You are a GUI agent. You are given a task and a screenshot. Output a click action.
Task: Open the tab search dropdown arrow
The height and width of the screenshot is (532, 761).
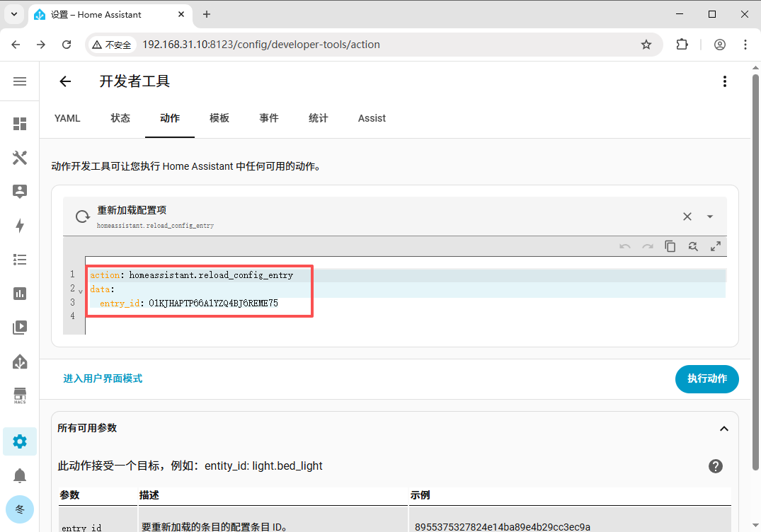(x=14, y=15)
